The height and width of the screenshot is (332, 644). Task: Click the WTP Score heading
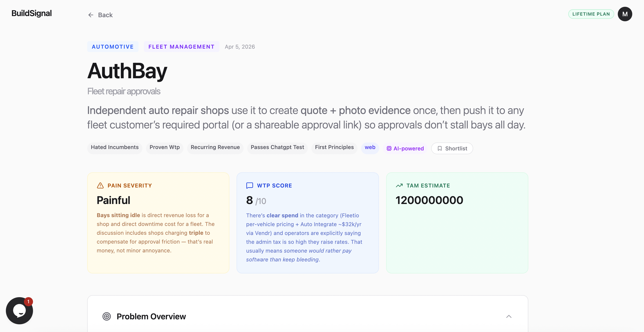tap(275, 186)
